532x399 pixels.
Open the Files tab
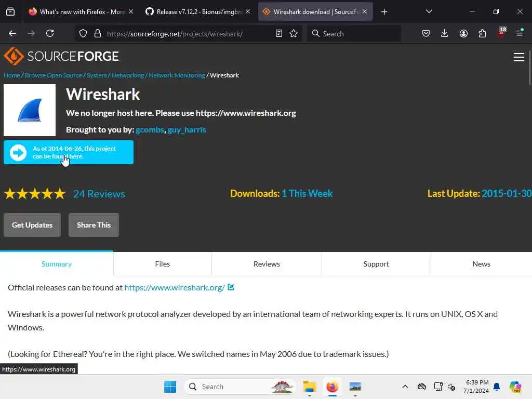pos(163,264)
